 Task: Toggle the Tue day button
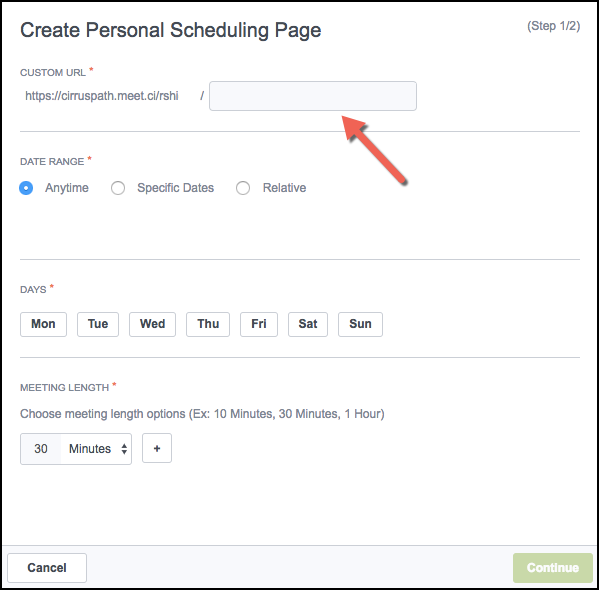(x=98, y=324)
